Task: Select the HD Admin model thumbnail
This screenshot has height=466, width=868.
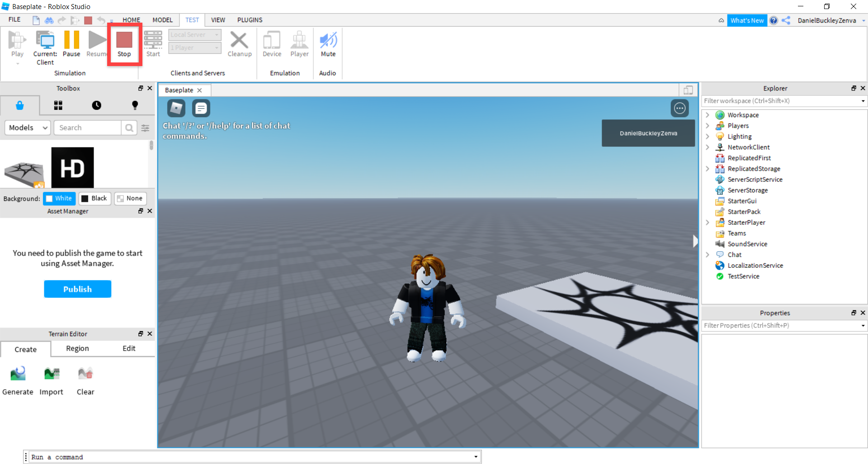Action: point(72,168)
